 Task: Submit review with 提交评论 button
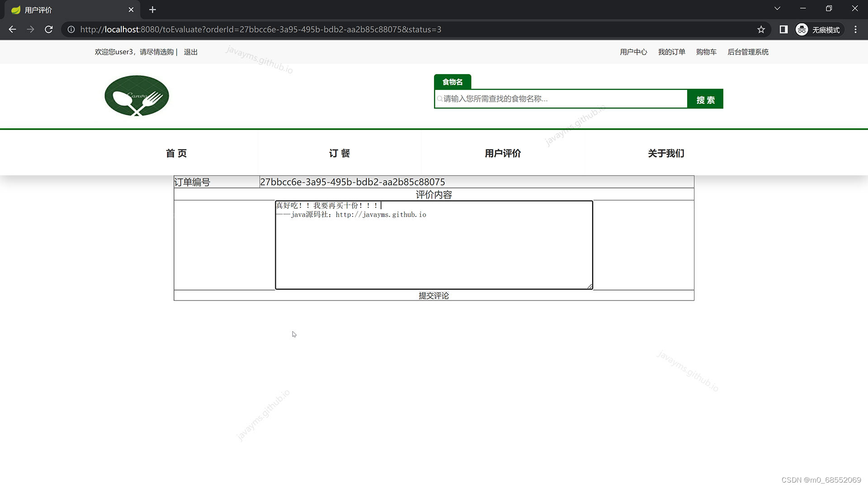pyautogui.click(x=434, y=296)
